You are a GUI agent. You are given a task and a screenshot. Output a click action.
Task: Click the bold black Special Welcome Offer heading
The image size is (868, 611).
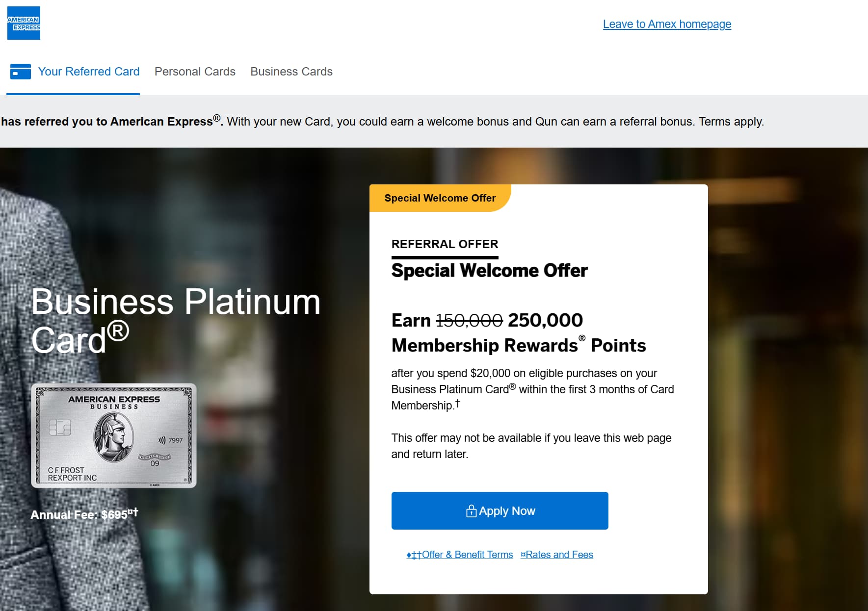click(489, 271)
